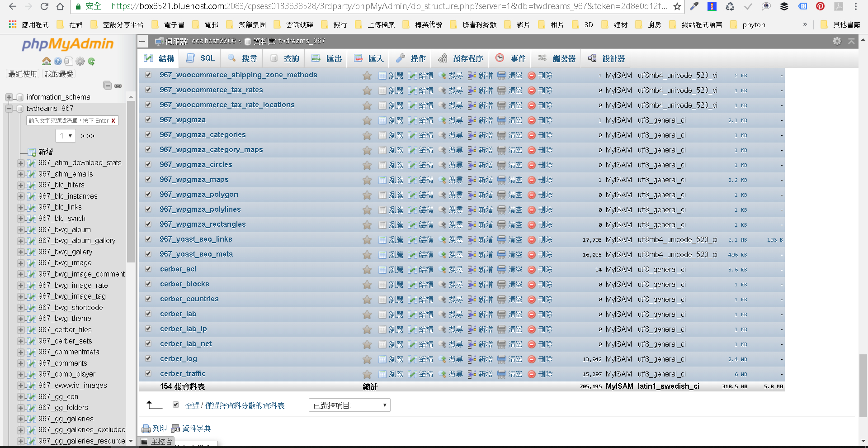Open the Pinterest extension icon
868x448 pixels.
820,6
